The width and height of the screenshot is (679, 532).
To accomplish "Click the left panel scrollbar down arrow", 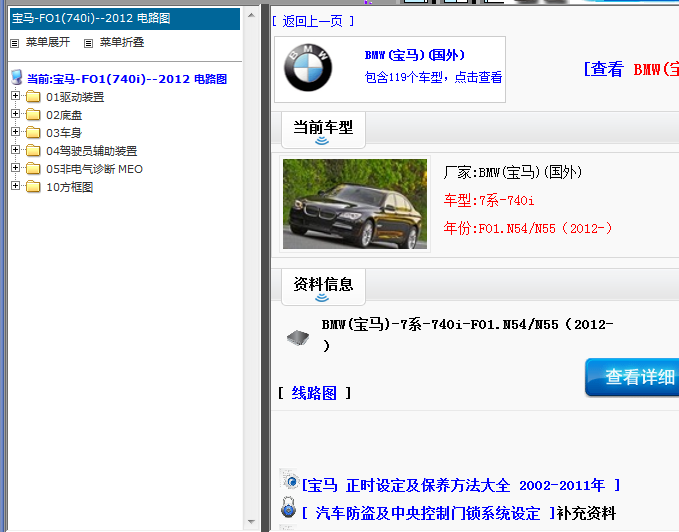I will pyautogui.click(x=251, y=522).
